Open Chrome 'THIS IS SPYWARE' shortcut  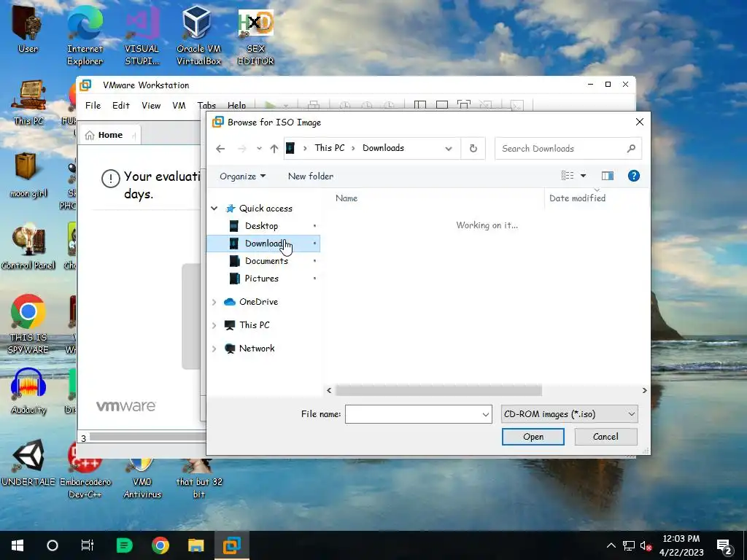click(x=28, y=324)
